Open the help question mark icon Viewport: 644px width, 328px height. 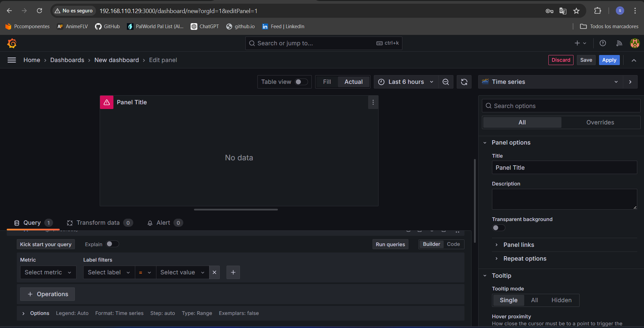point(603,43)
